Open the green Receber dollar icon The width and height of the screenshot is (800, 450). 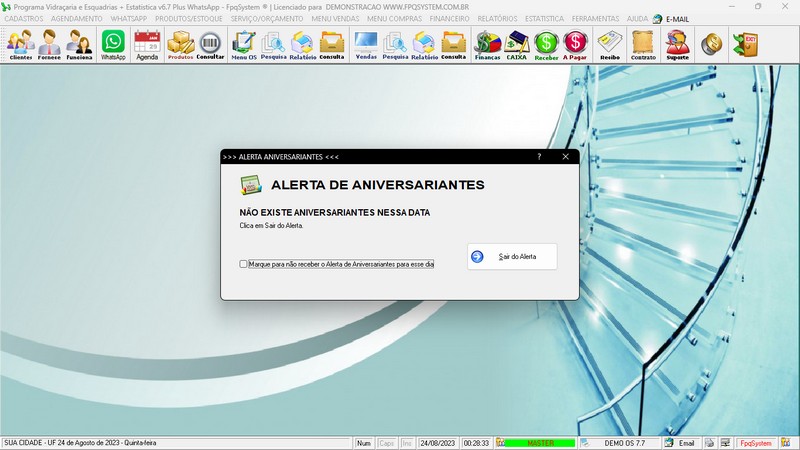pos(546,45)
